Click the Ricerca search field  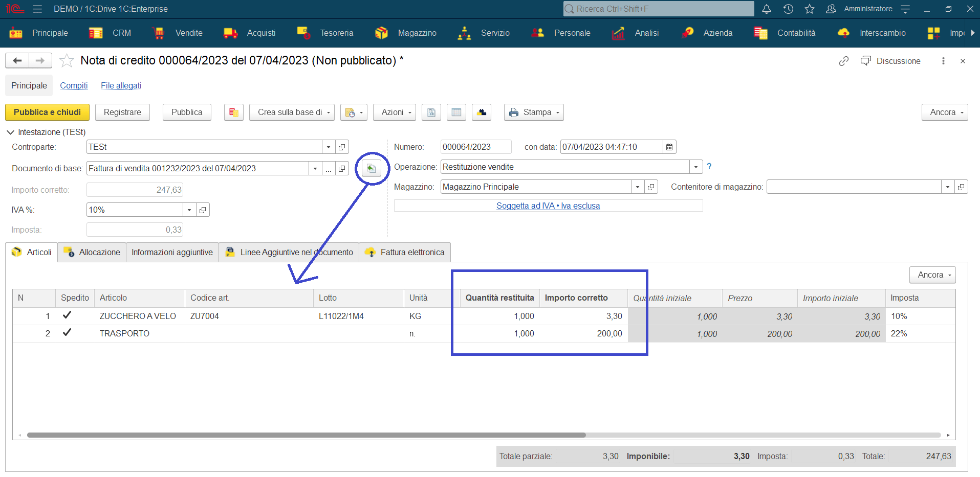click(x=659, y=9)
